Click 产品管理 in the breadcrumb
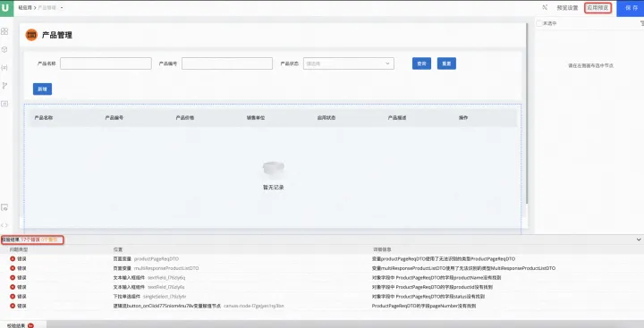 click(x=47, y=7)
